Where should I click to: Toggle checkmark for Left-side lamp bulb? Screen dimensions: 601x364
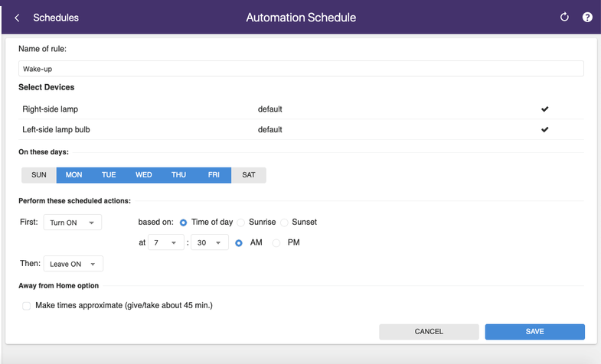[x=544, y=130]
